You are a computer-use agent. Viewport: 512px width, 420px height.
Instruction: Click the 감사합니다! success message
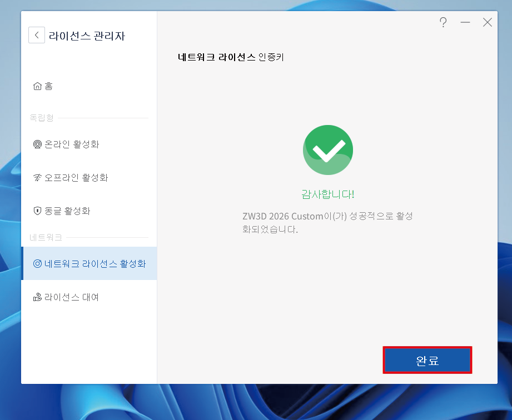click(327, 194)
